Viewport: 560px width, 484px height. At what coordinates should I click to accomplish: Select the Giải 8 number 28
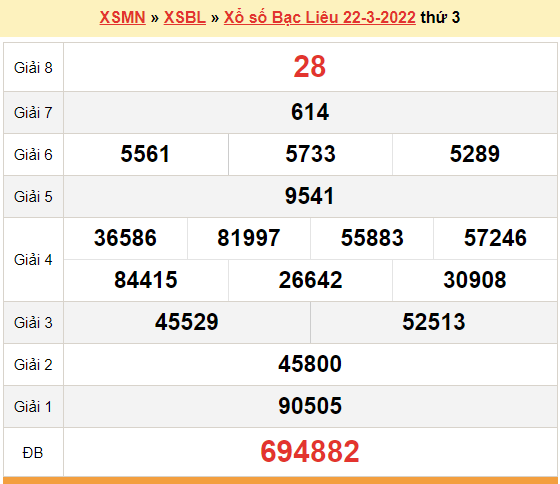click(x=310, y=67)
